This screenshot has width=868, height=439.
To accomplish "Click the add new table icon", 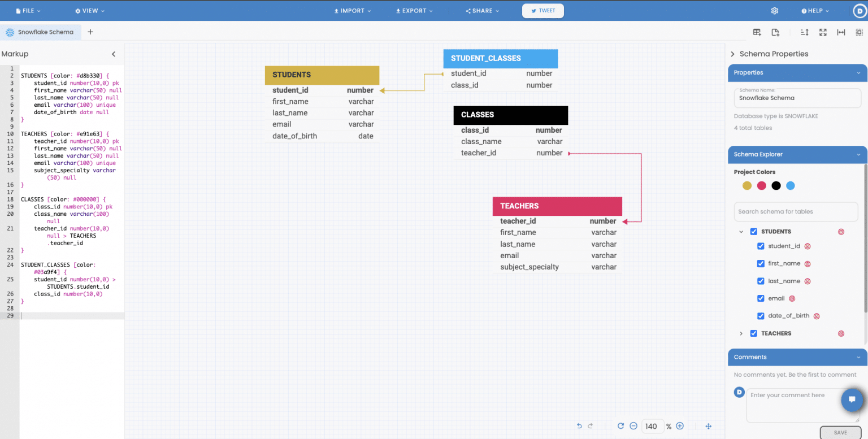I will coord(757,32).
